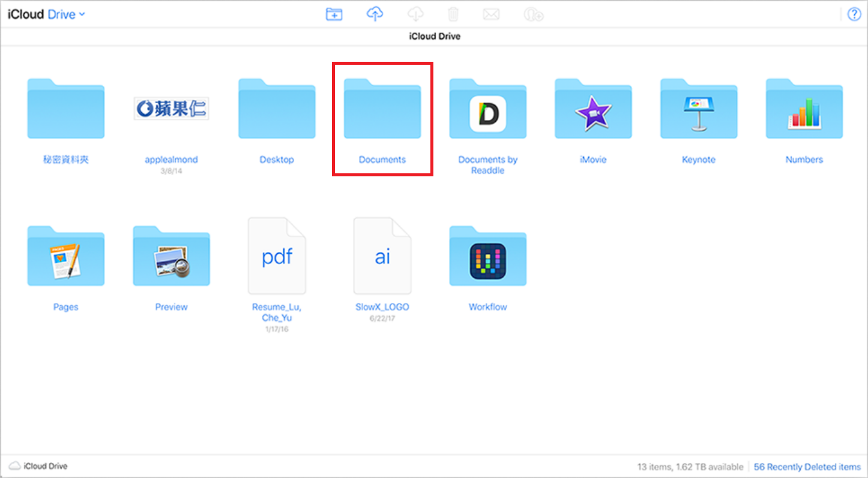Select the Documents folder icon

(382, 109)
